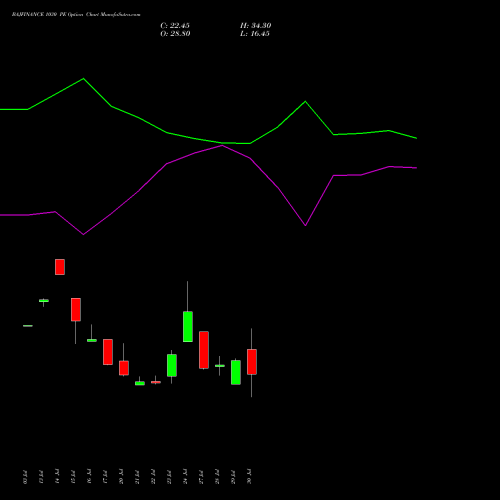Viewport: 500px width, 500px height.
Task: Click the 22 Jul date label
Action: [153, 477]
